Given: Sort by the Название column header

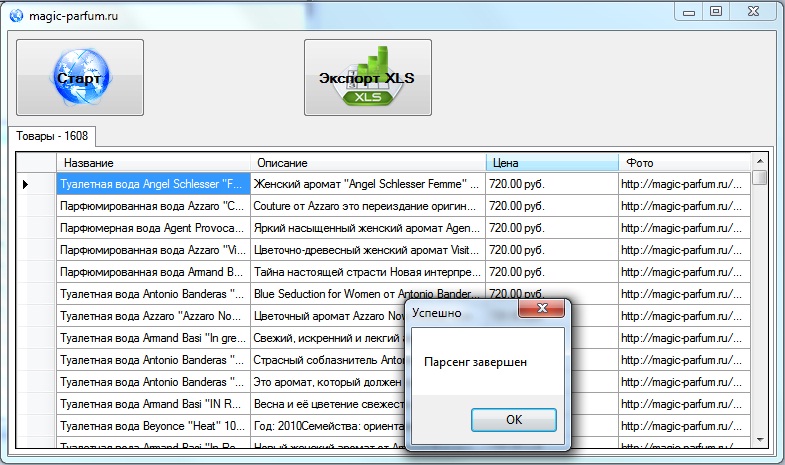Looking at the screenshot, I should (x=153, y=163).
